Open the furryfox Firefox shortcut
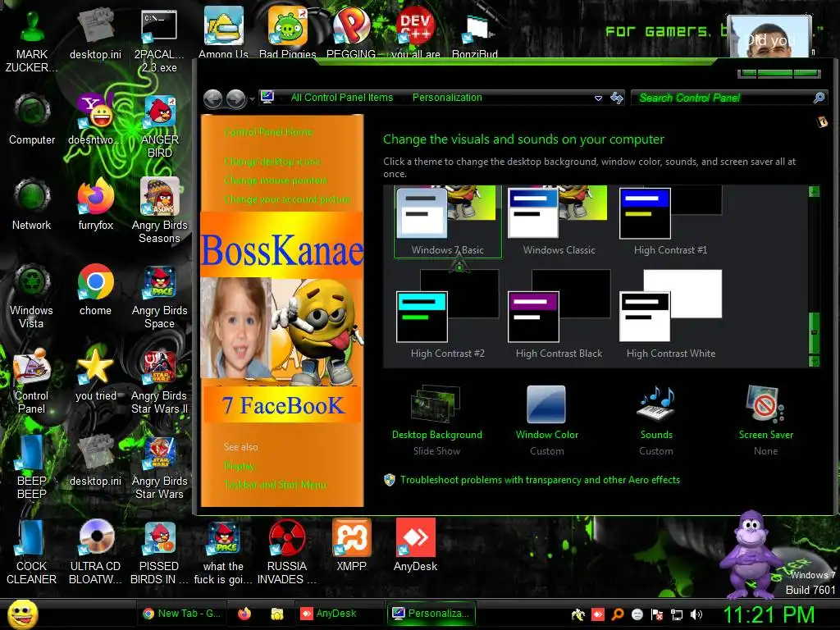The image size is (840, 630). [x=95, y=204]
